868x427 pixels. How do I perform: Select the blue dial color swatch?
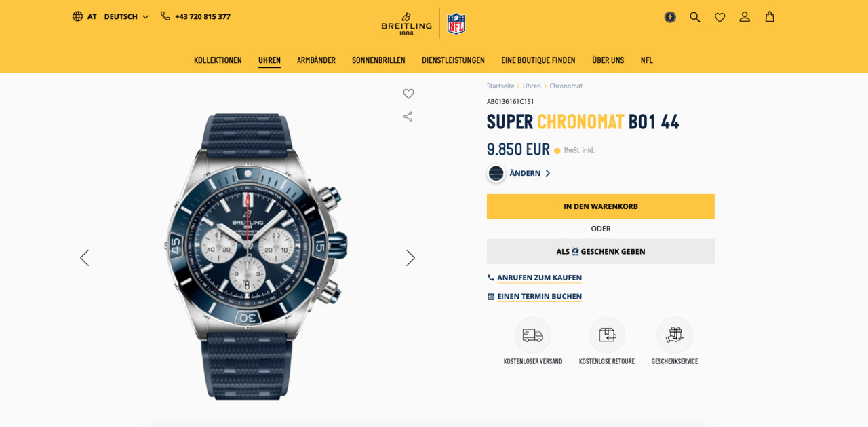496,173
